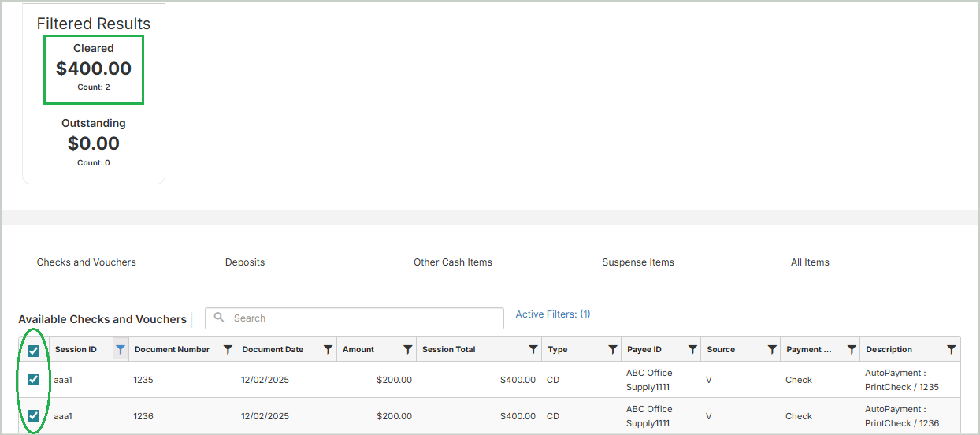Screen dimensions: 980x435
Task: Open the Payee ID filter icon
Action: click(x=692, y=350)
